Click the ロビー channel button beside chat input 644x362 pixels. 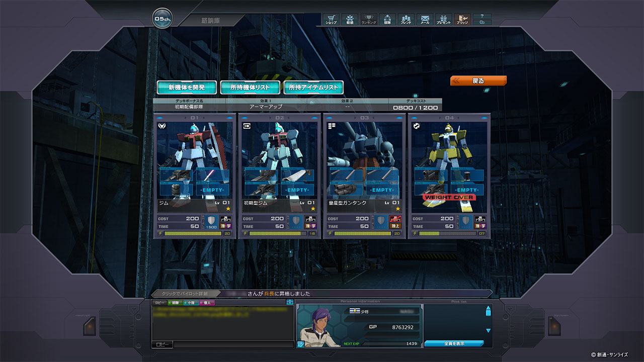click(162, 345)
